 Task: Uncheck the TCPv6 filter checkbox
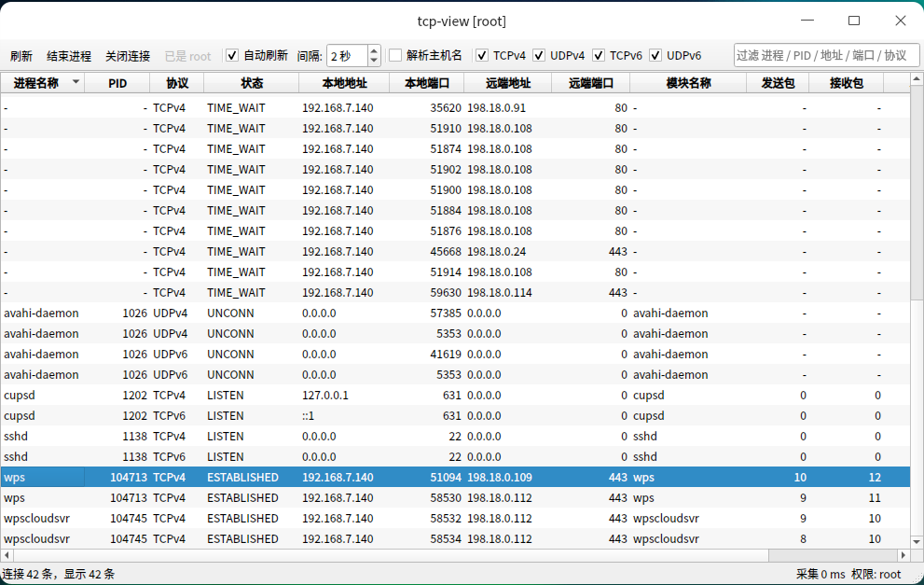click(599, 55)
